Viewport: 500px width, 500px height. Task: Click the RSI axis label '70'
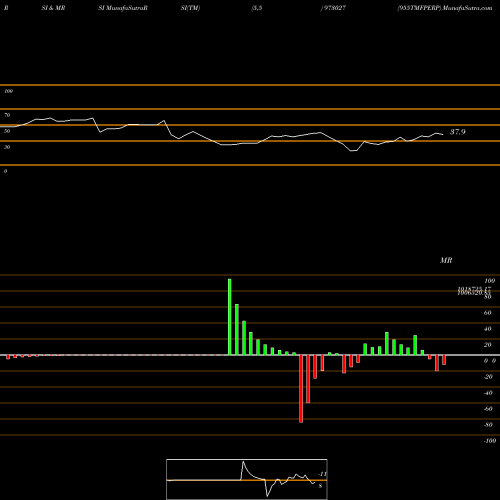click(7, 115)
